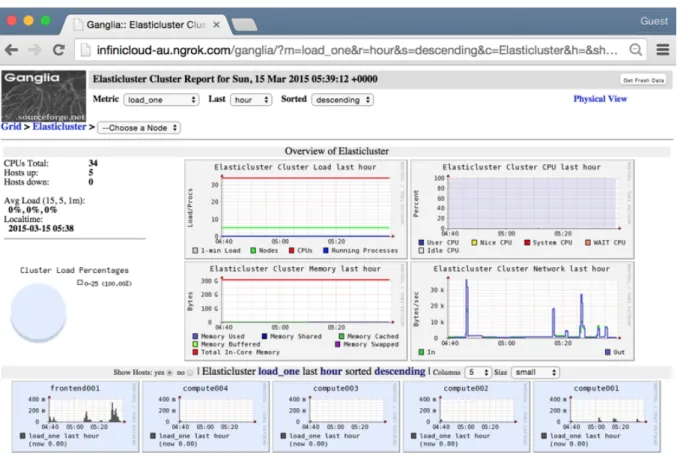Open the Cluster Memory last hour graph

tap(296, 311)
